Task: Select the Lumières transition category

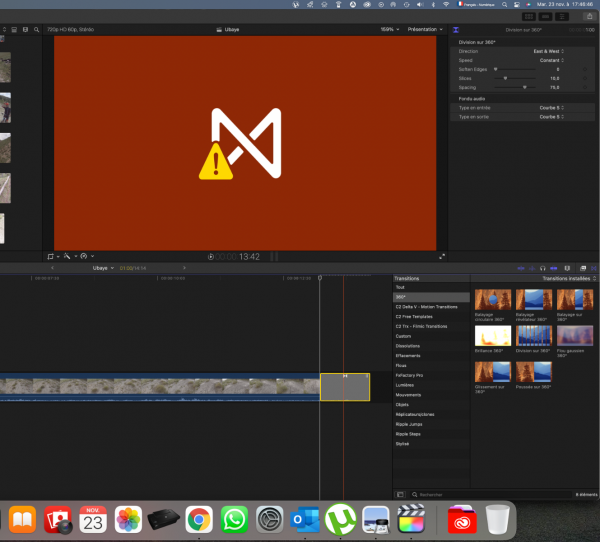Action: tap(406, 385)
